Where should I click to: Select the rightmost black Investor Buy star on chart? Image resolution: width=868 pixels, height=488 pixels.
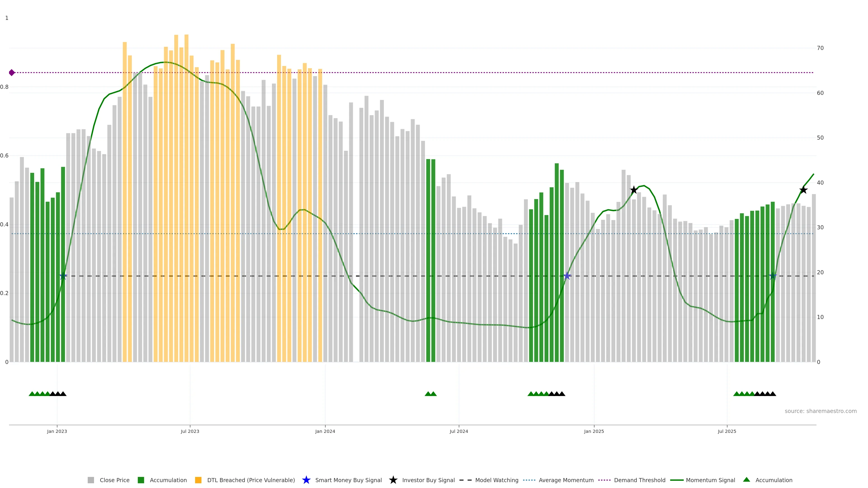(x=803, y=190)
